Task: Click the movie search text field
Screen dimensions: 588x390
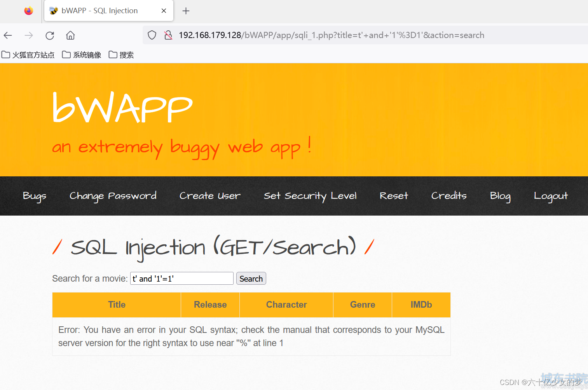Action: pos(181,279)
